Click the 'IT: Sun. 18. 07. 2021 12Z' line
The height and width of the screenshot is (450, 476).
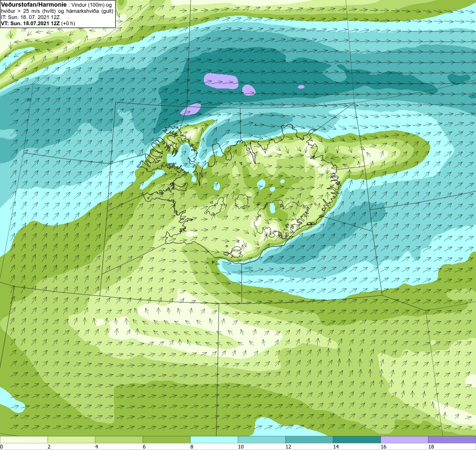coord(30,17)
